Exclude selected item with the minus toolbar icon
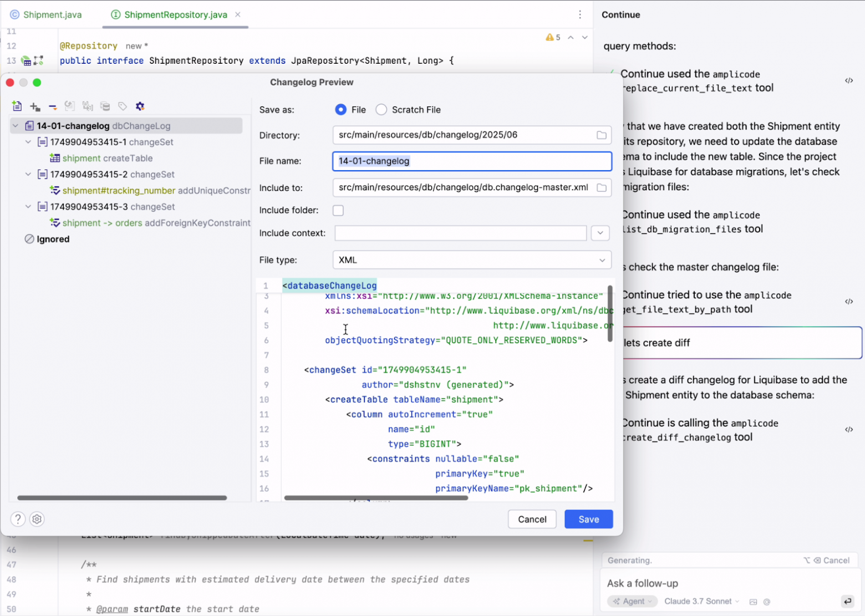The width and height of the screenshot is (865, 616). point(53,106)
